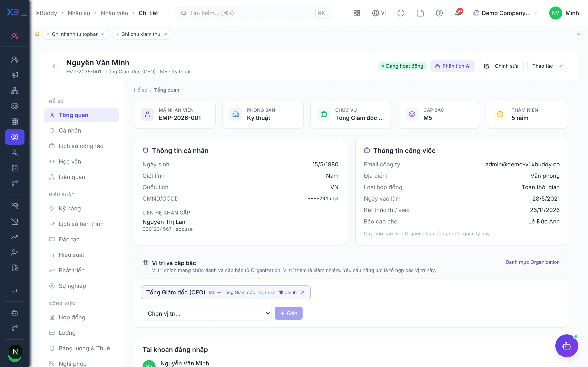Open the organization chart sidebar icon
The height and width of the screenshot is (367, 588).
[14, 91]
